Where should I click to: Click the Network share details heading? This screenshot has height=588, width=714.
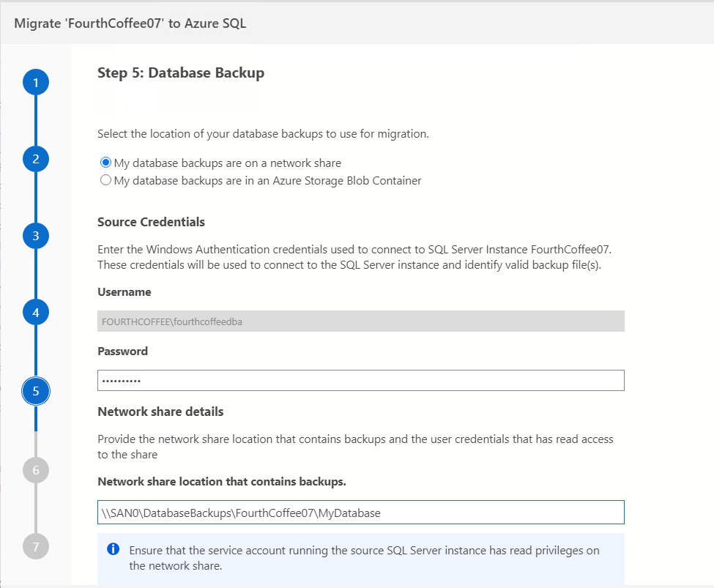point(160,412)
